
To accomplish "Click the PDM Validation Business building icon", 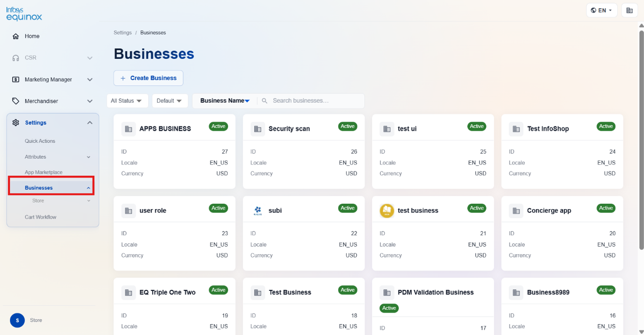I will [x=387, y=293].
